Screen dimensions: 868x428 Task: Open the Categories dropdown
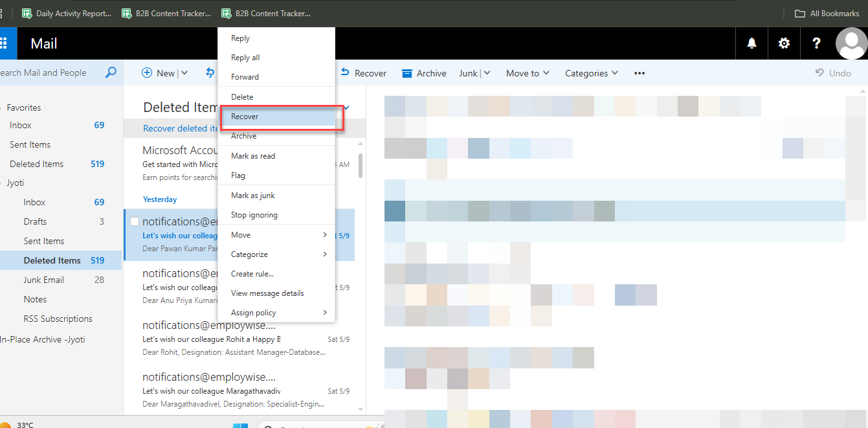tap(592, 73)
